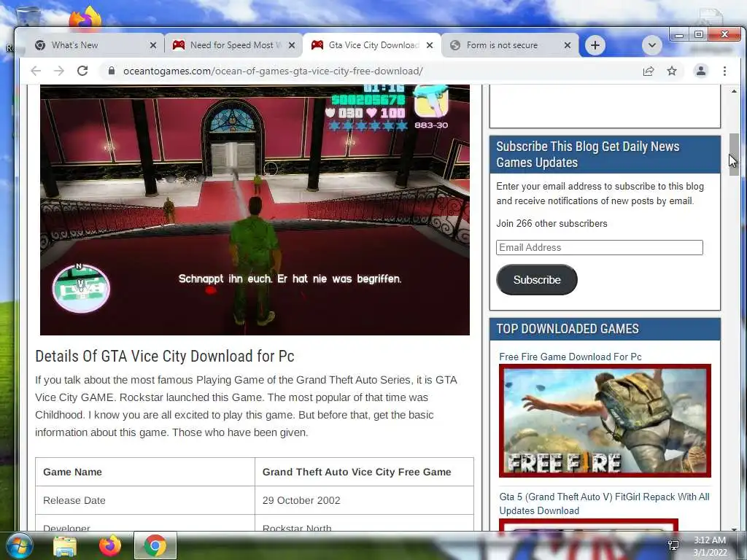Click the GTA Vice City gameplay screenshot
747x560 pixels.
[x=255, y=210]
